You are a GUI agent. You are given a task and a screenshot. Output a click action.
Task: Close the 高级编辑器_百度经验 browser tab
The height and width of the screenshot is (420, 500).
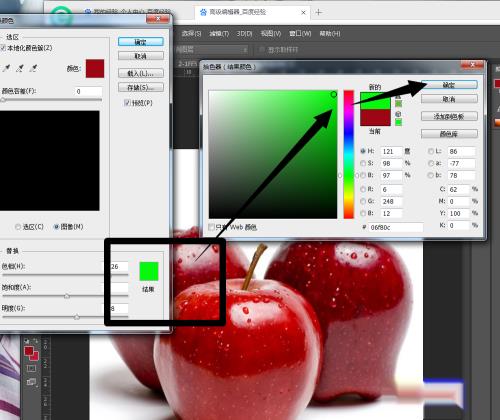[x=303, y=13]
